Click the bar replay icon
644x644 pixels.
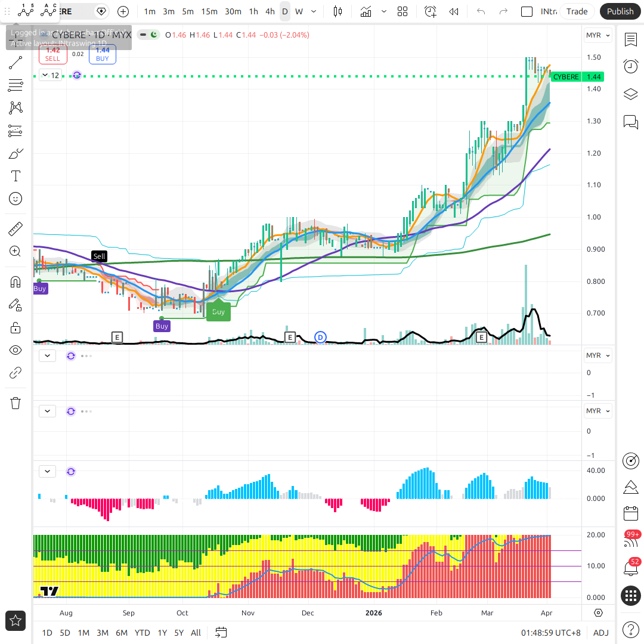point(454,11)
